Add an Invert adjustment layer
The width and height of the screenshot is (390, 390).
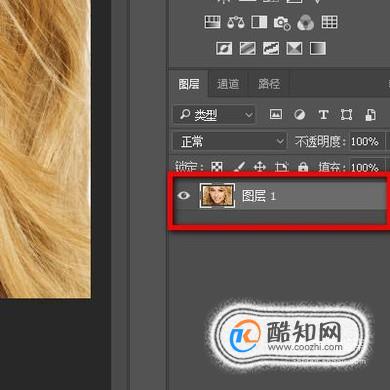pyautogui.click(x=224, y=48)
